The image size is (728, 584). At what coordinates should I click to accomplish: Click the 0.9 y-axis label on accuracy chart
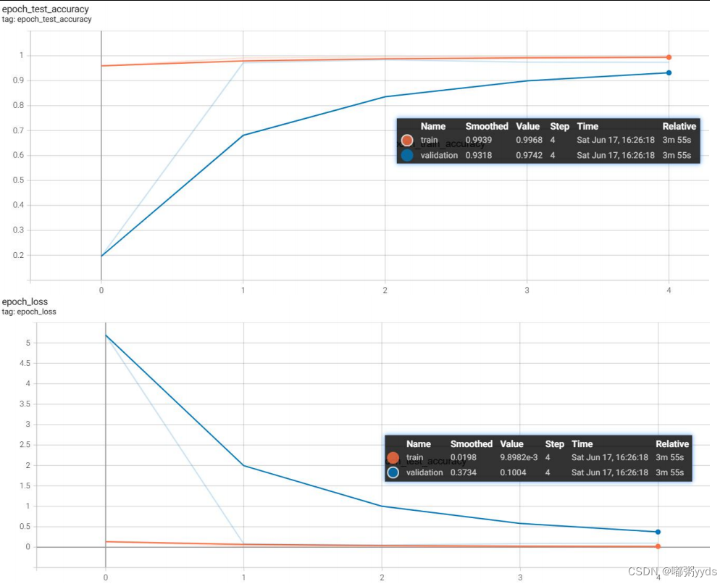(18, 80)
